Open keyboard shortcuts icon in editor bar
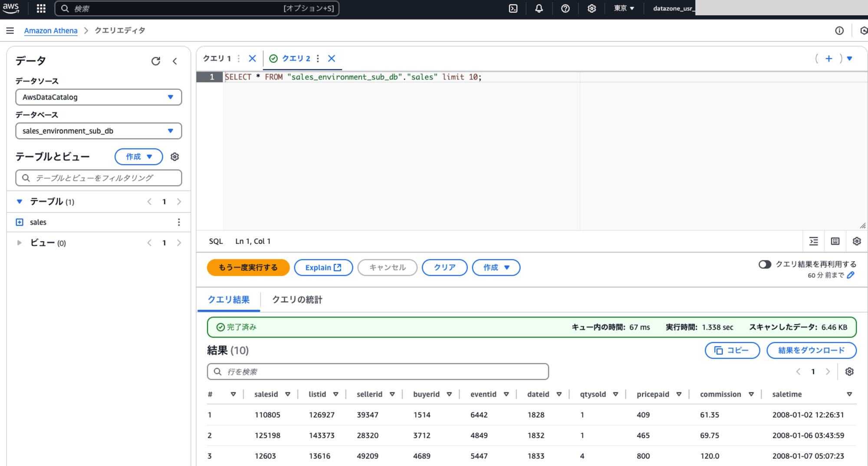Image resolution: width=868 pixels, height=466 pixels. [x=835, y=241]
